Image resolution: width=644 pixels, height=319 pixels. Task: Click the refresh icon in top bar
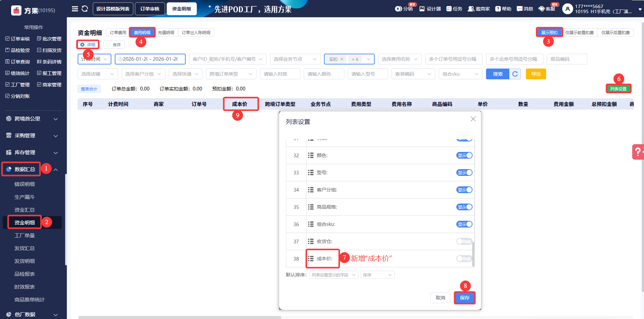pyautogui.click(x=85, y=9)
